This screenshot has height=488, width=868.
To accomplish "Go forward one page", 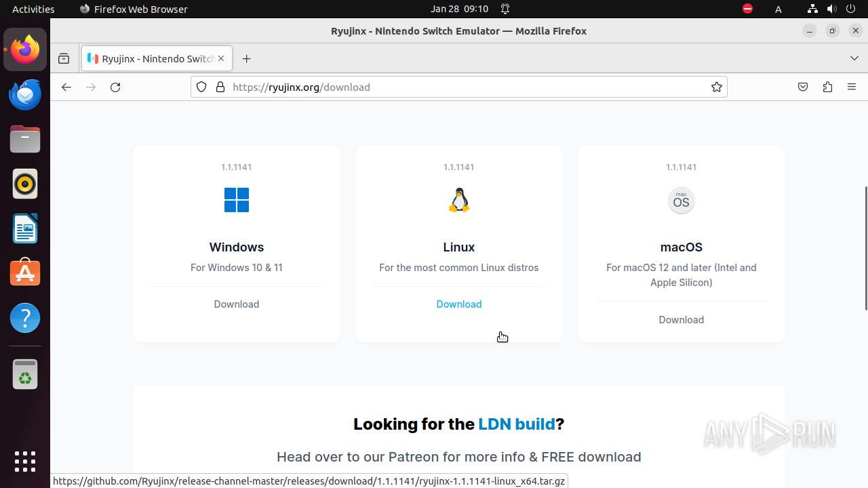I will pyautogui.click(x=91, y=87).
